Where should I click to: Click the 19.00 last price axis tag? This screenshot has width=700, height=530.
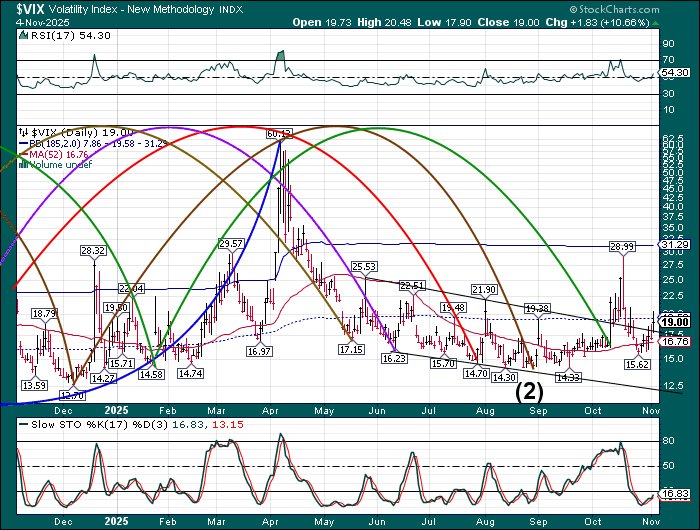[676, 321]
